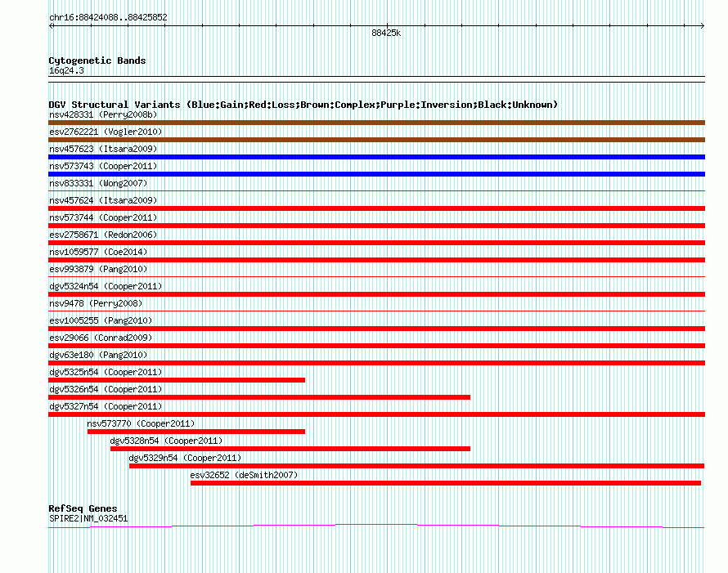
Task: Select the nsv1059577 (Coe2014) label
Action: (x=98, y=252)
